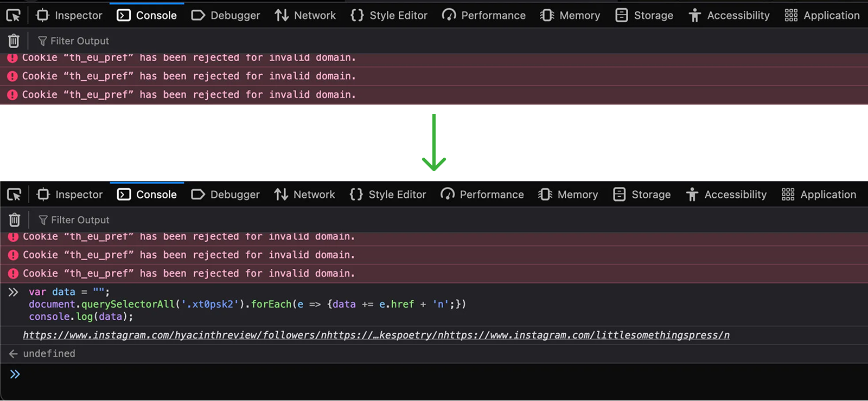The width and height of the screenshot is (868, 401).
Task: Switch to Memory tab in bottom toolbar
Action: click(x=569, y=195)
